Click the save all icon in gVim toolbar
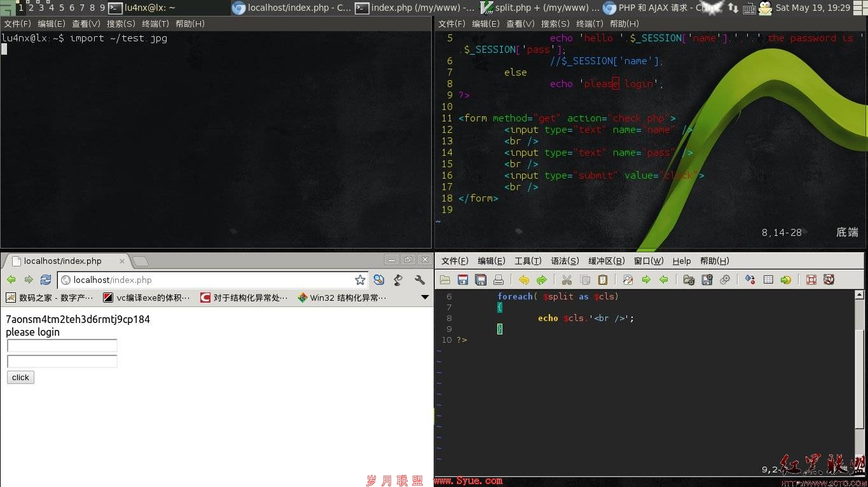The width and height of the screenshot is (868, 487). point(481,280)
